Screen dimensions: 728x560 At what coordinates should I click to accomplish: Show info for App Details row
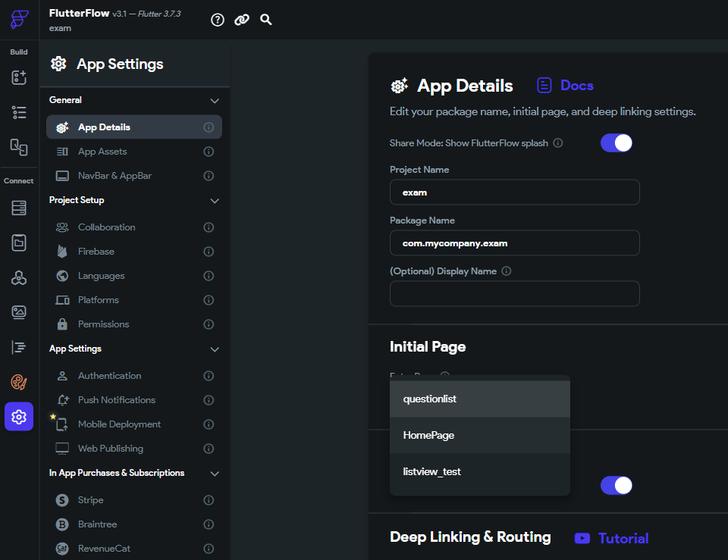pos(209,127)
